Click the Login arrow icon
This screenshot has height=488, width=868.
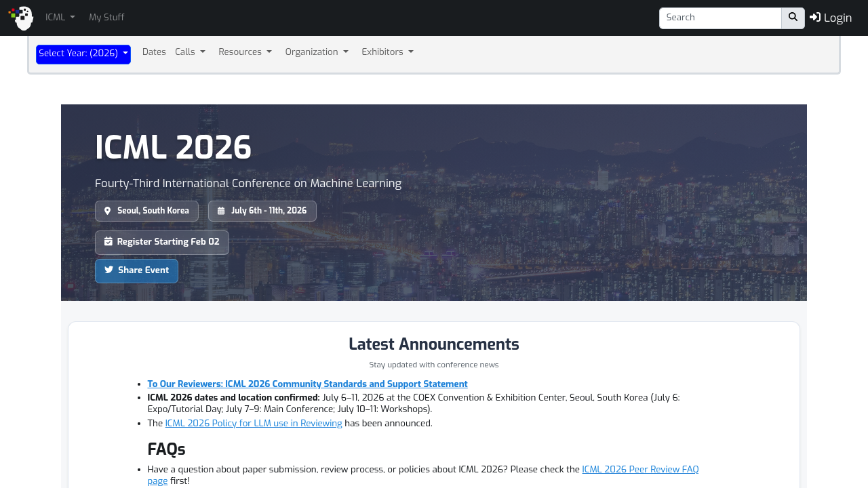pos(815,18)
